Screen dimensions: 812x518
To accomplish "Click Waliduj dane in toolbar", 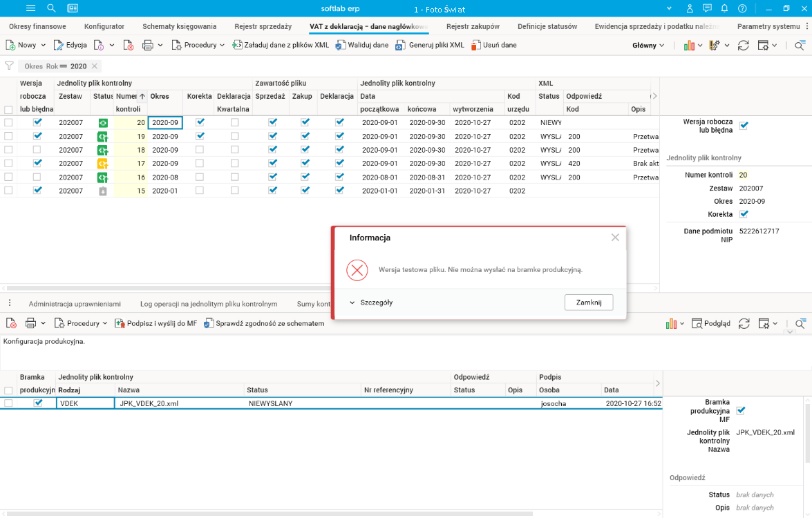I will (x=362, y=45).
